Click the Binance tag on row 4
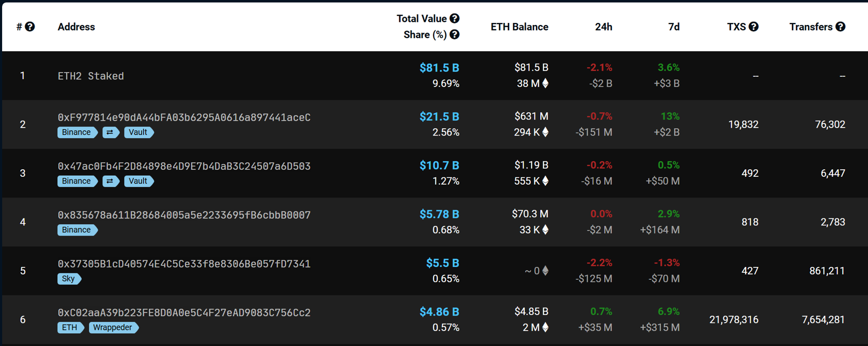 pos(76,230)
